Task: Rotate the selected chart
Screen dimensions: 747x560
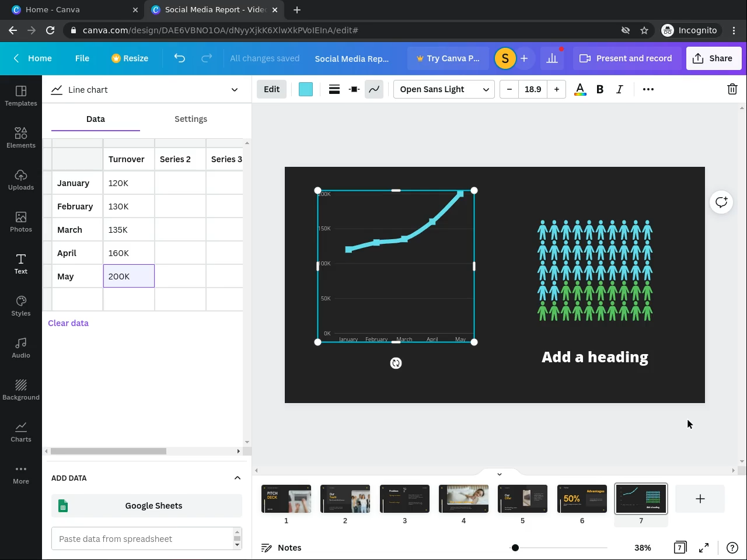Action: point(396,363)
